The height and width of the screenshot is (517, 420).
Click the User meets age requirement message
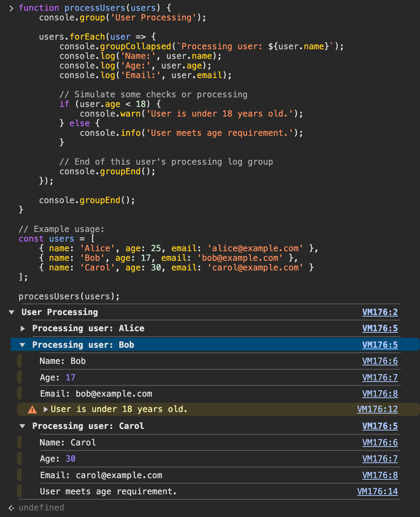point(108,492)
